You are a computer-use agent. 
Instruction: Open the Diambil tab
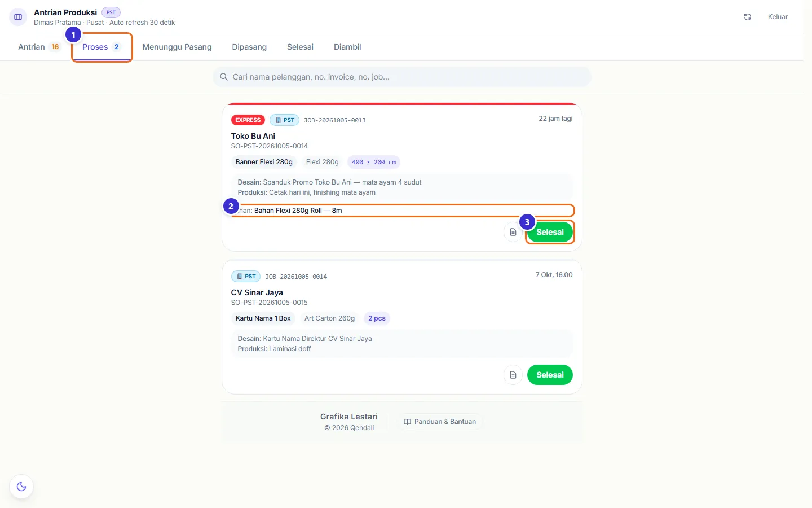(347, 47)
